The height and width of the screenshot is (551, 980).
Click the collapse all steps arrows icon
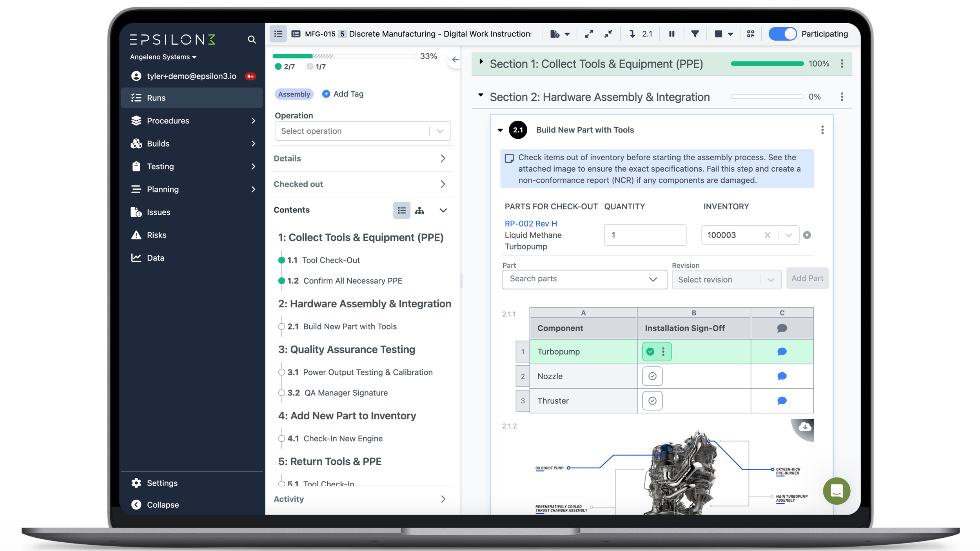[x=608, y=34]
